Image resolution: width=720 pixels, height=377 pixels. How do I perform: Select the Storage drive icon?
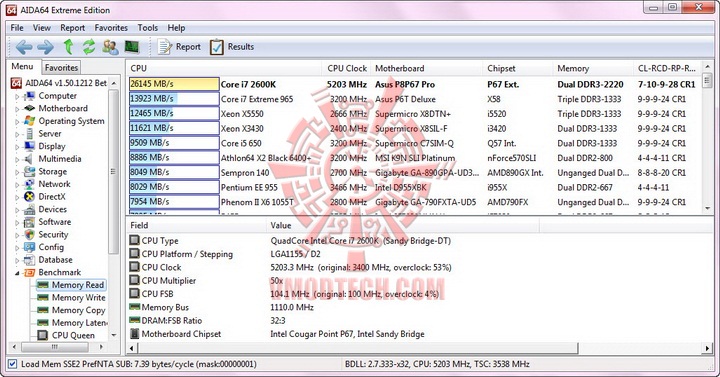tap(29, 171)
